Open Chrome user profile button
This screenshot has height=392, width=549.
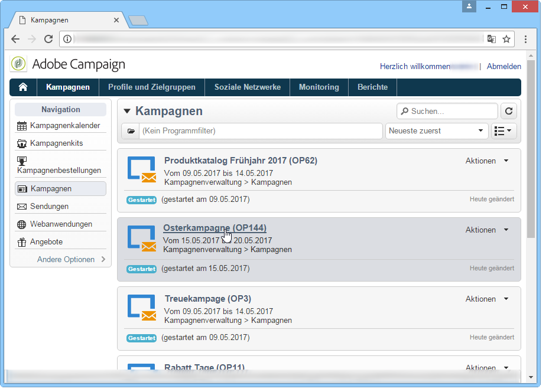469,6
